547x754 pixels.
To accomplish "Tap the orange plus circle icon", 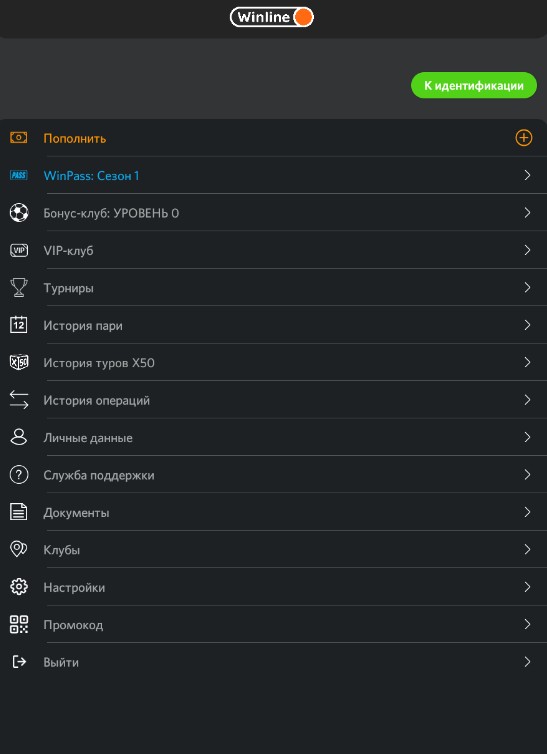I will click(523, 138).
